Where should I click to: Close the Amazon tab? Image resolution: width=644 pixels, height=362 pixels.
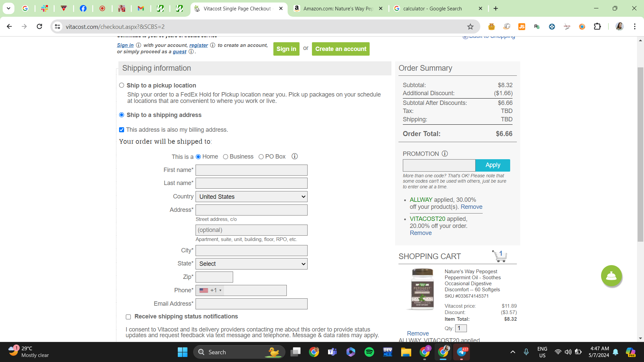(x=380, y=8)
